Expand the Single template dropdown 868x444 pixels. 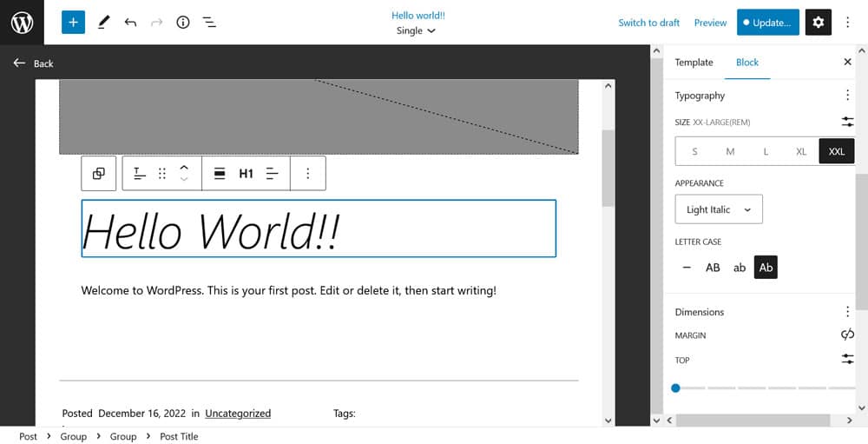(x=417, y=30)
